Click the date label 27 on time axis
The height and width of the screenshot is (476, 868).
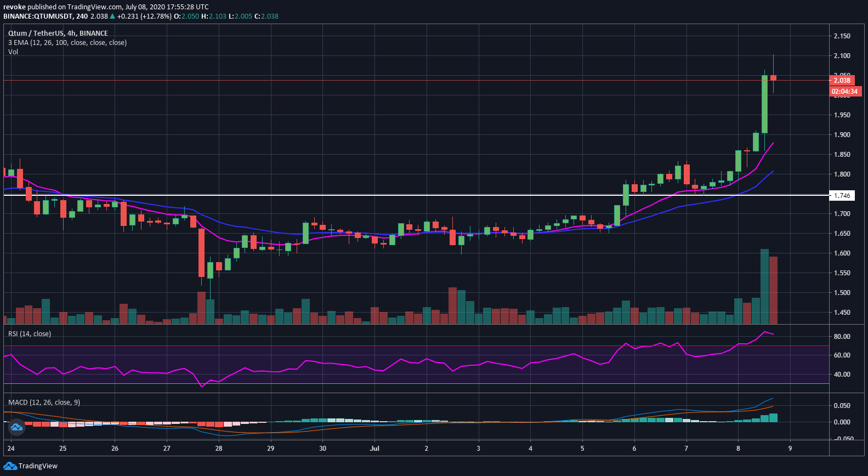(167, 449)
